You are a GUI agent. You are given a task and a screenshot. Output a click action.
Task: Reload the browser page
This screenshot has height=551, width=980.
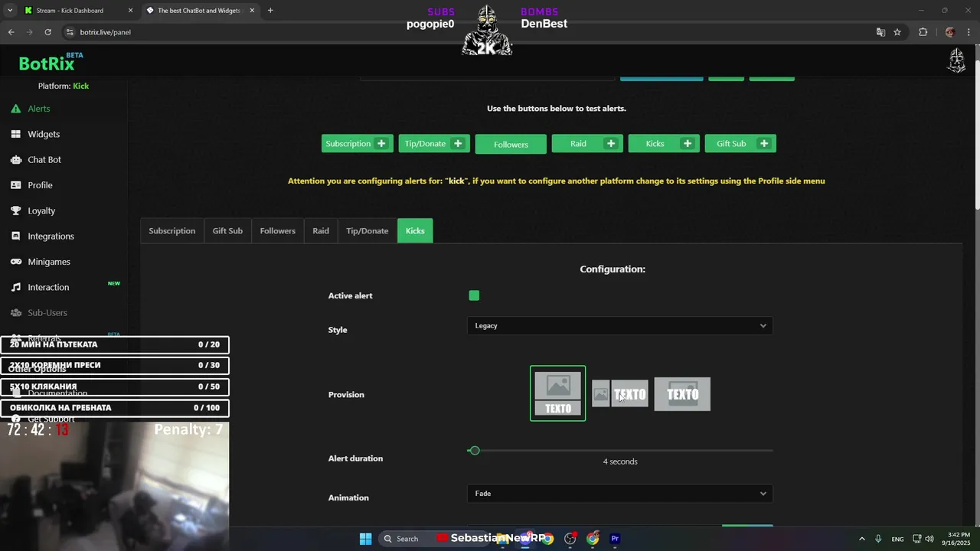pyautogui.click(x=47, y=32)
